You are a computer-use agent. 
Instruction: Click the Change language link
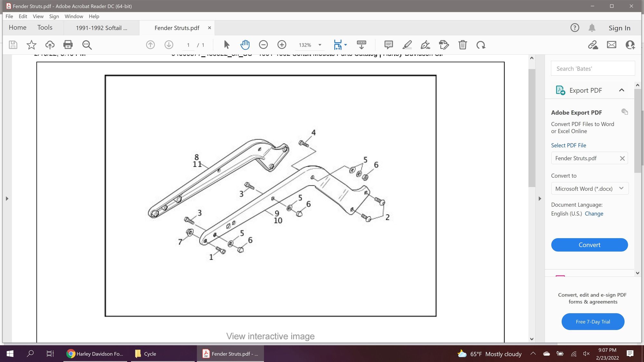594,214
